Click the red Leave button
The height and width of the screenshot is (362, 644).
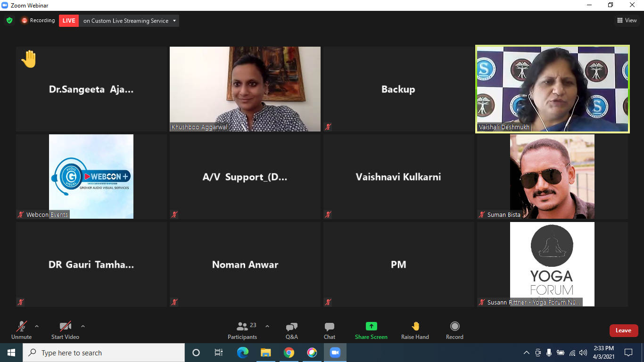click(623, 330)
